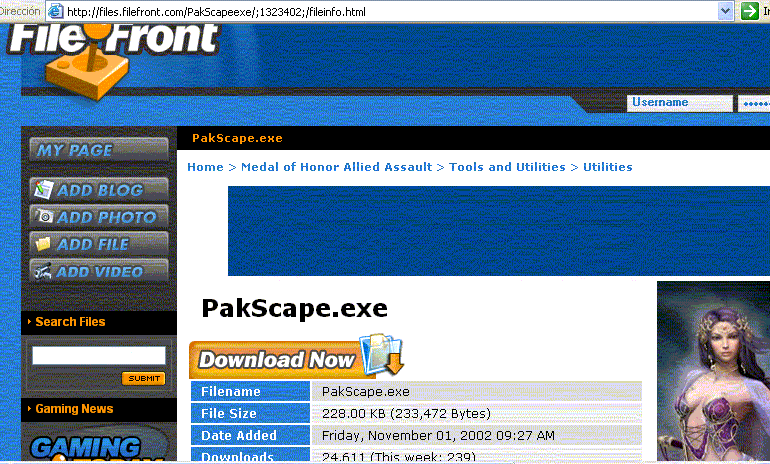Click the Internet Explorer page icon in address bar
Image resolution: width=770 pixels, height=464 pixels.
tap(55, 11)
